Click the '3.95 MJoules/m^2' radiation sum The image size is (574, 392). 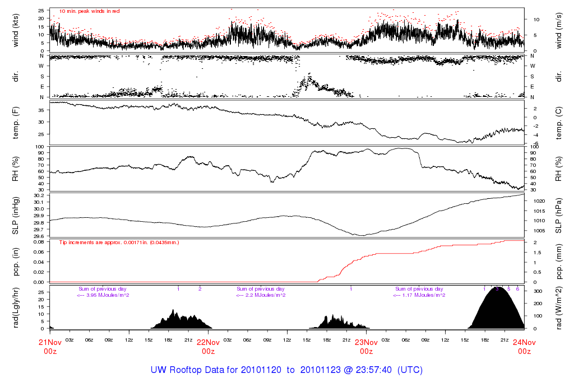click(107, 295)
